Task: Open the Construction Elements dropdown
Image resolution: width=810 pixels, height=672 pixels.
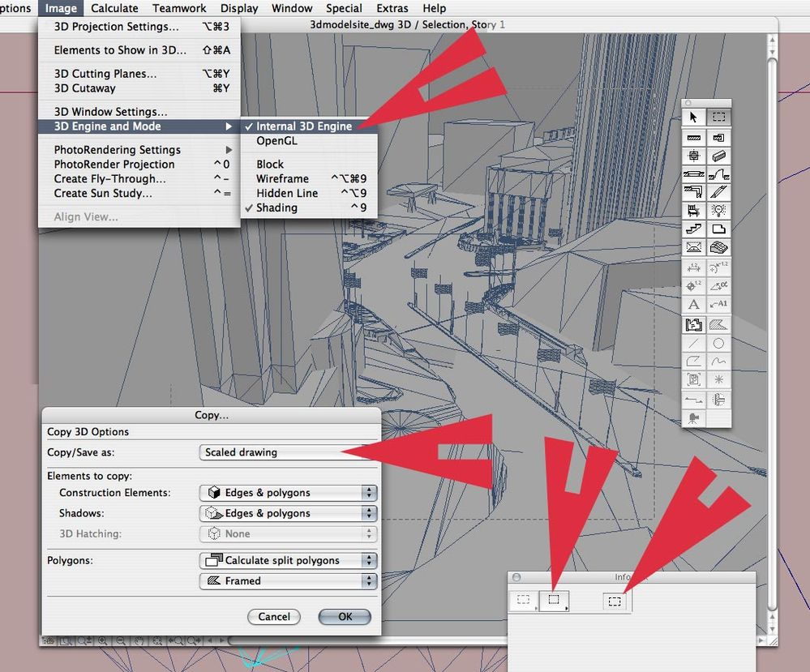Action: tap(288, 493)
